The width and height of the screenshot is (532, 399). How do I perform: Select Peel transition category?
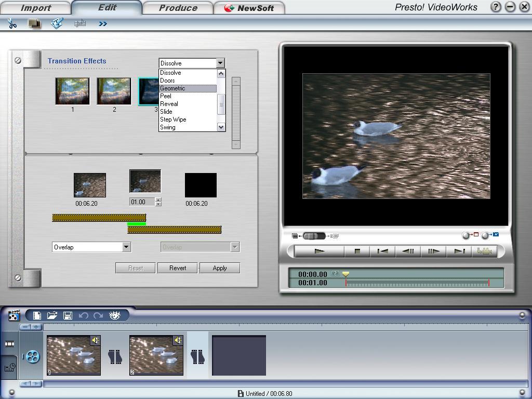(x=188, y=96)
